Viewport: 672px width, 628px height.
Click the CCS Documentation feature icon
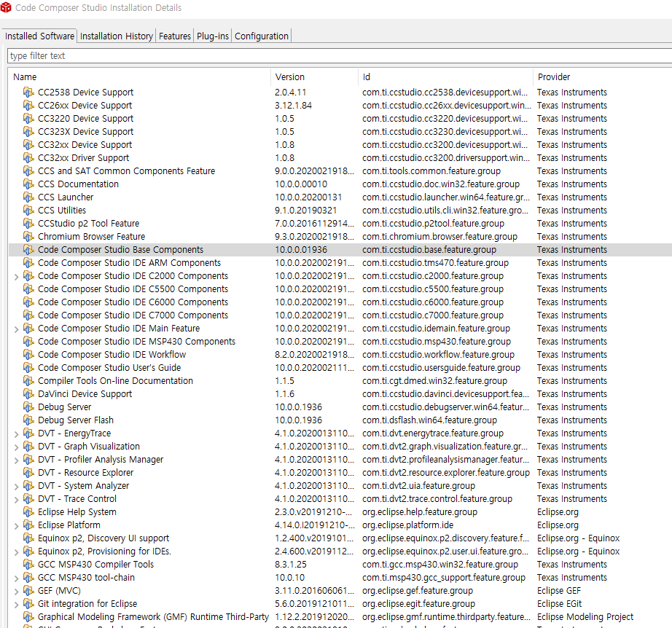(28, 184)
